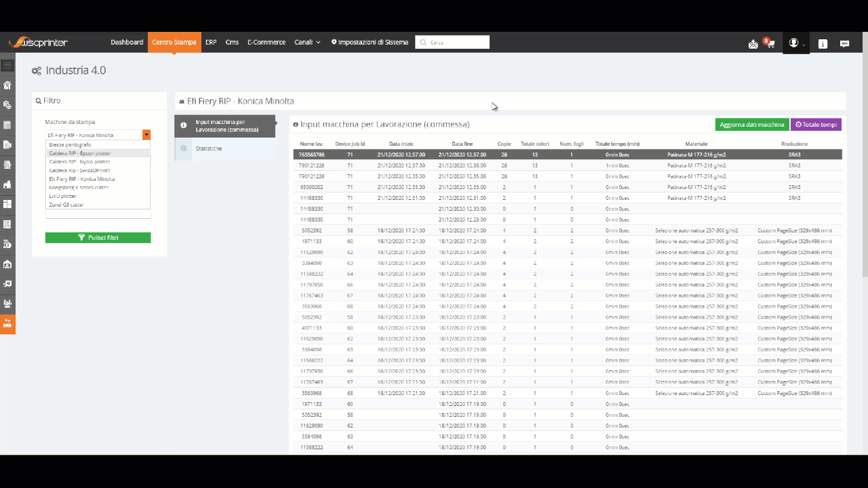Click the user profile avatar icon

pos(794,43)
